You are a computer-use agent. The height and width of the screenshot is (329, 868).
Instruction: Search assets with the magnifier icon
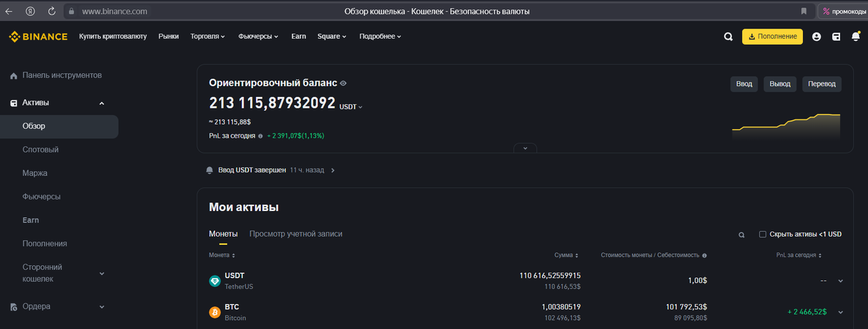[742, 235]
